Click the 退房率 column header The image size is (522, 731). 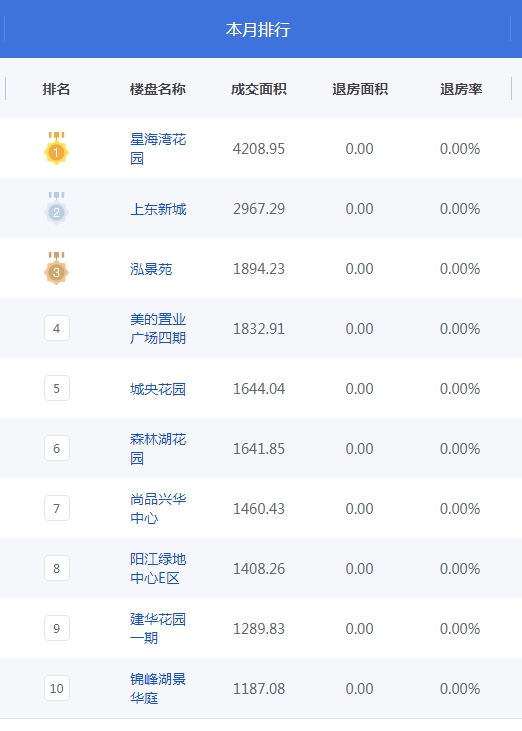click(461, 89)
